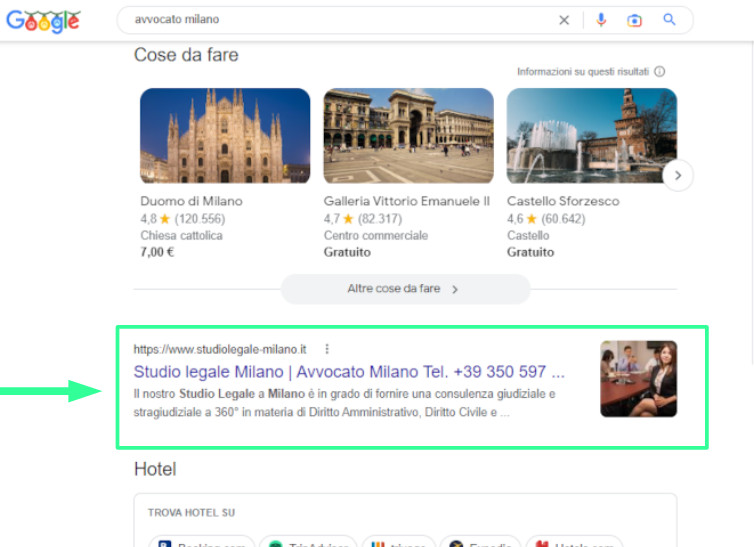The height and width of the screenshot is (547, 754).
Task: Open the Studio Legale result thumbnail image
Action: (639, 379)
